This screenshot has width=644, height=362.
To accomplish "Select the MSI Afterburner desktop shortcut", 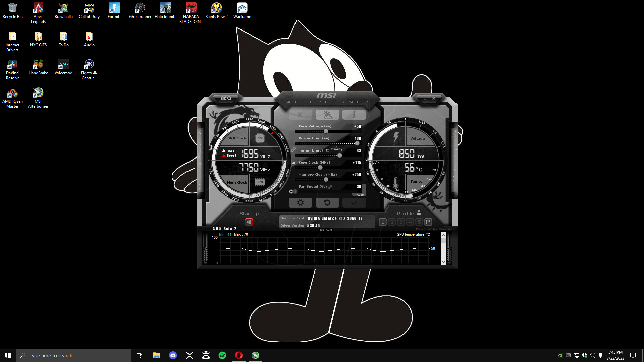I will coord(38,98).
